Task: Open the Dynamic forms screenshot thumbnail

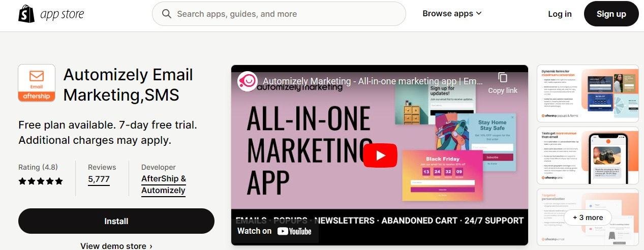Action: [x=588, y=93]
